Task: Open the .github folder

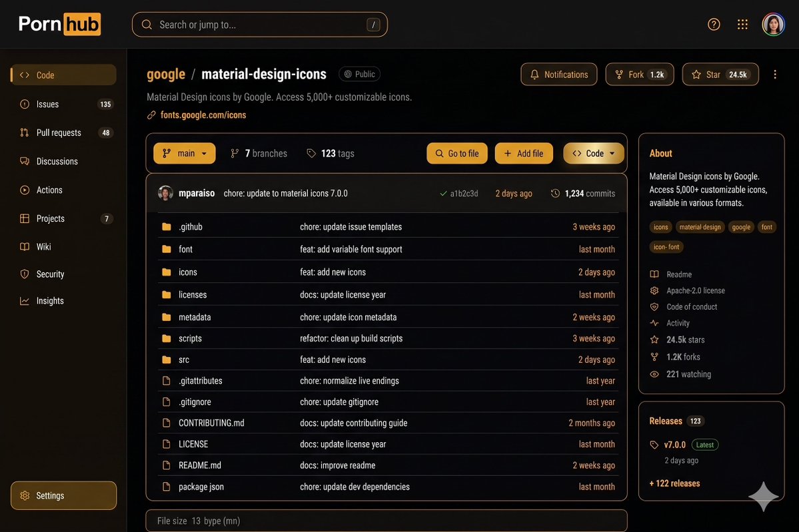Action: pyautogui.click(x=190, y=226)
